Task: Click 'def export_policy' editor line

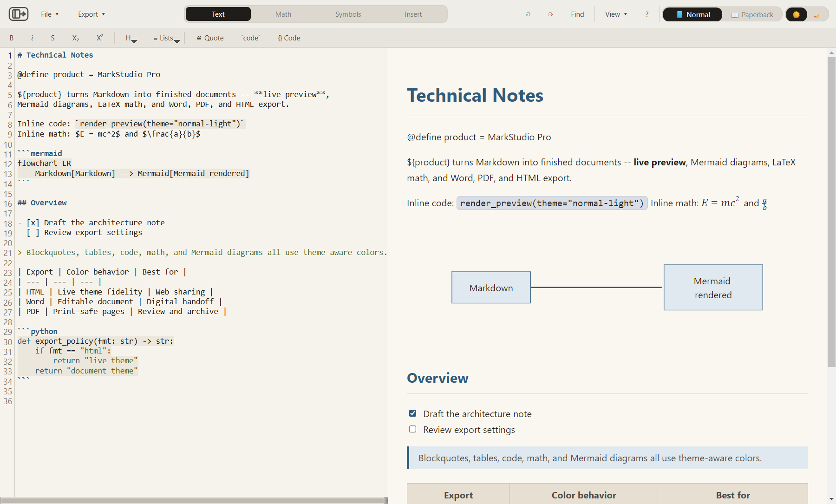Action: click(95, 341)
